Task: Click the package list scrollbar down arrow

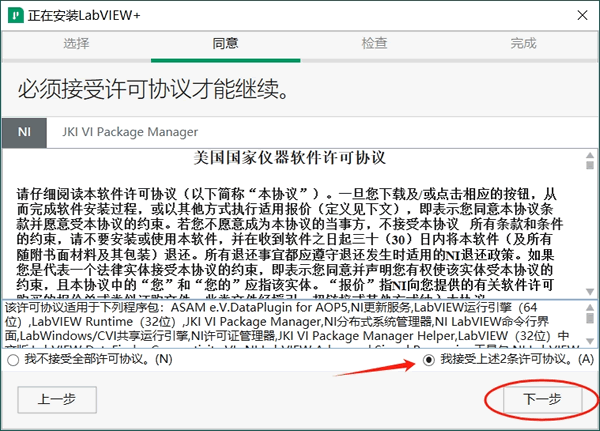Action: point(590,341)
